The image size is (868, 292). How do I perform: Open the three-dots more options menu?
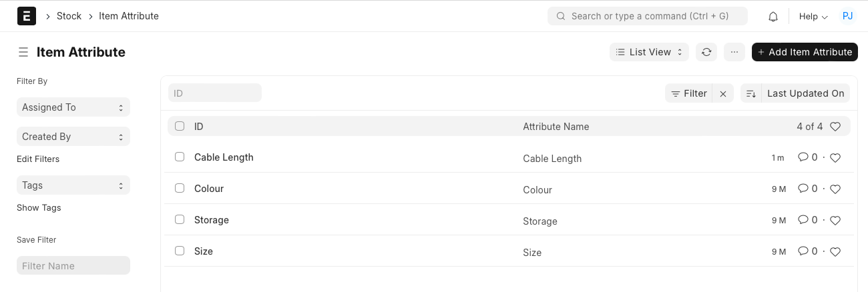pyautogui.click(x=734, y=52)
